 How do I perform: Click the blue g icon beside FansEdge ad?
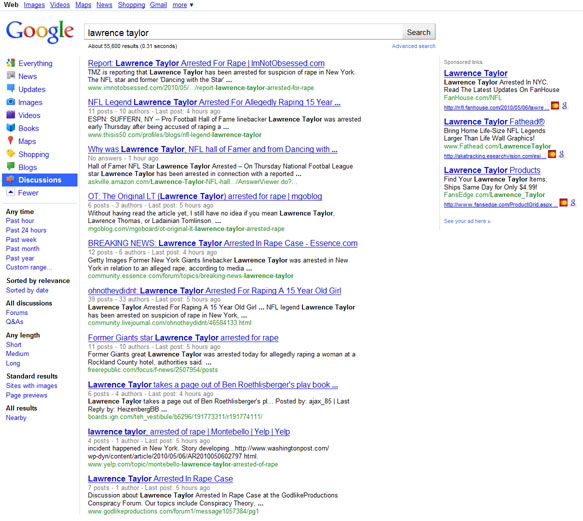tap(573, 202)
